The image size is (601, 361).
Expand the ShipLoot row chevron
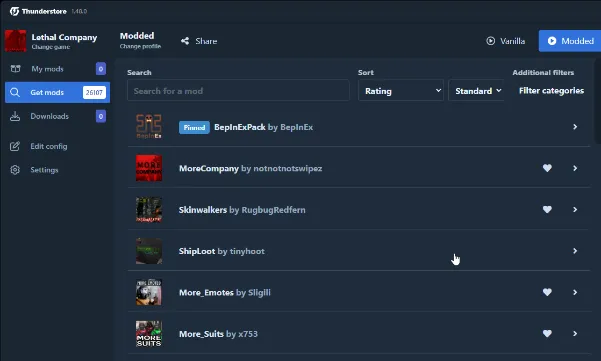(x=575, y=251)
